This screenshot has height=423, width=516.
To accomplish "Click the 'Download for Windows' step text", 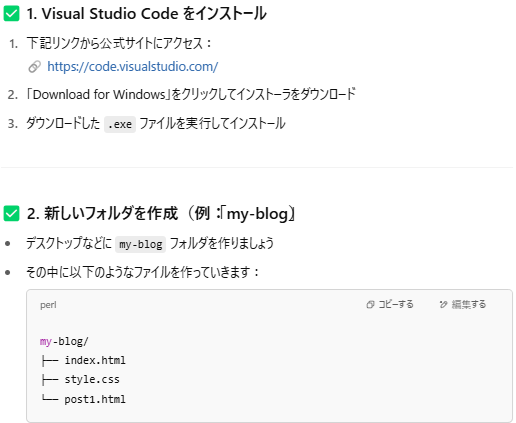I will point(191,94).
